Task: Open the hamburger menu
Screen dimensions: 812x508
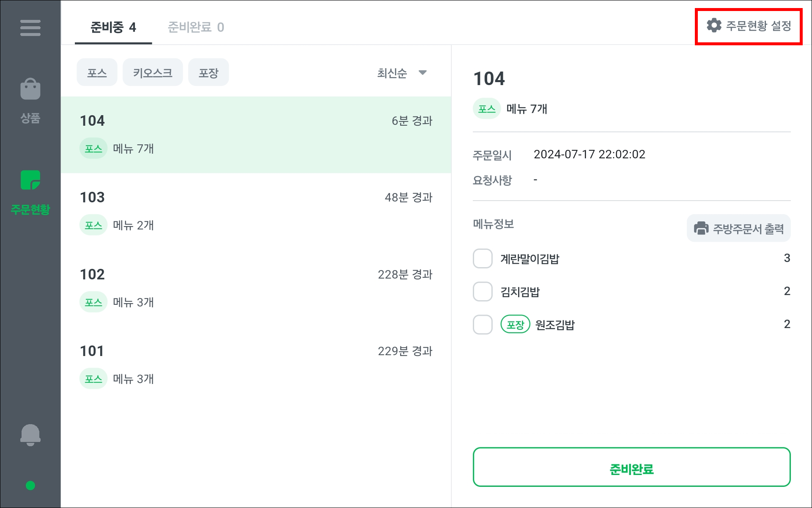Action: [x=30, y=28]
